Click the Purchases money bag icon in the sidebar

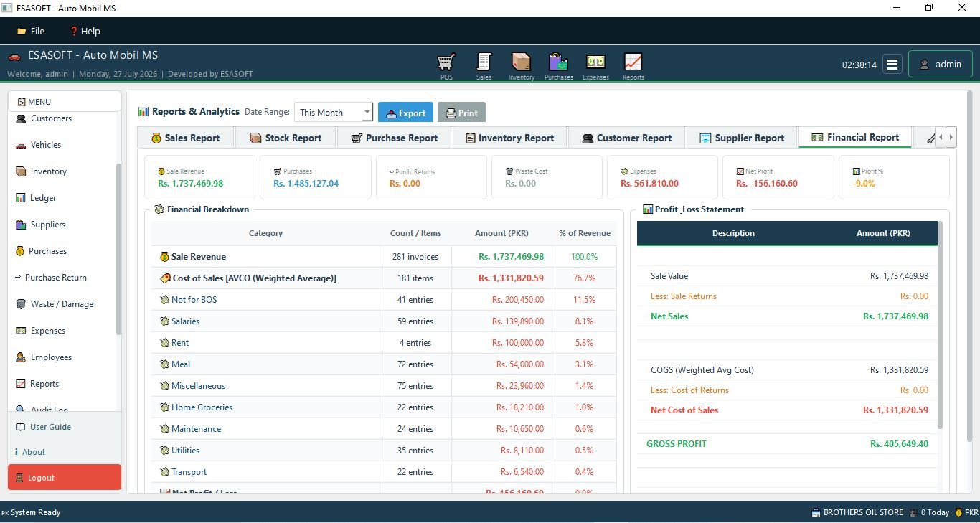coord(20,251)
